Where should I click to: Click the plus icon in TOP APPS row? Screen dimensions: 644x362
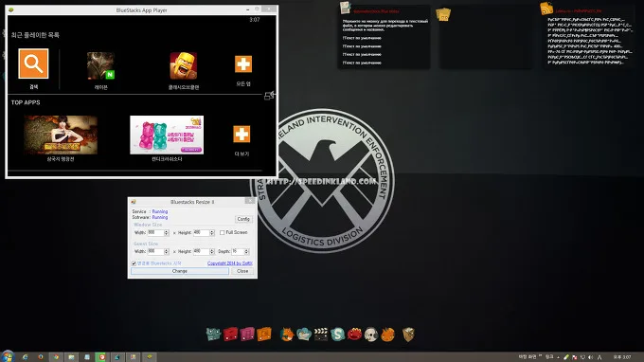pyautogui.click(x=241, y=134)
